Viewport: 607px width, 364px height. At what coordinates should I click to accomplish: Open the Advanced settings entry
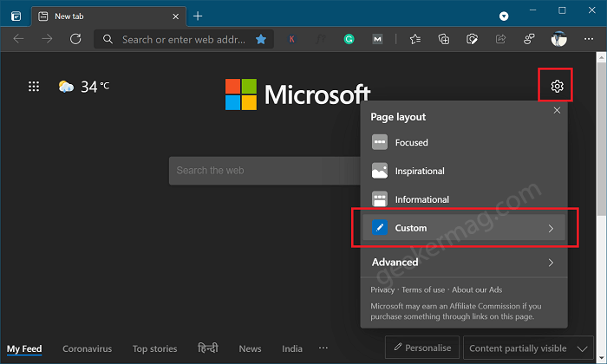click(464, 263)
